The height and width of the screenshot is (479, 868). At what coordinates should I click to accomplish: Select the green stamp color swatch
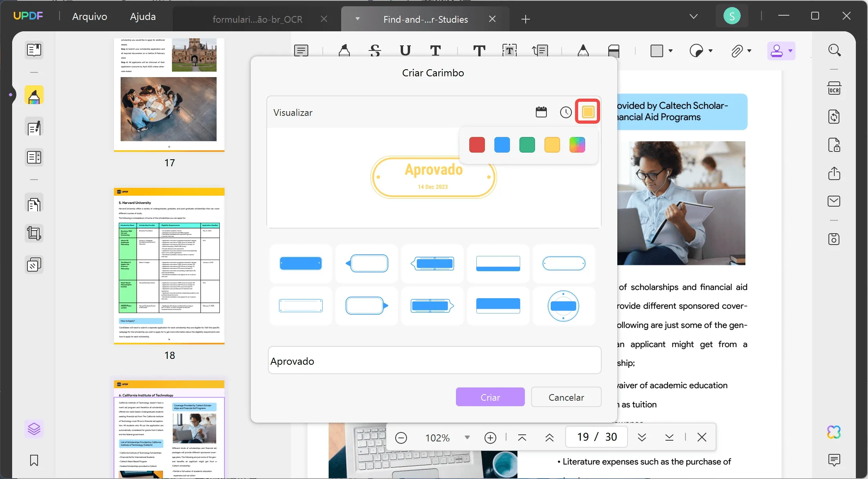527,144
